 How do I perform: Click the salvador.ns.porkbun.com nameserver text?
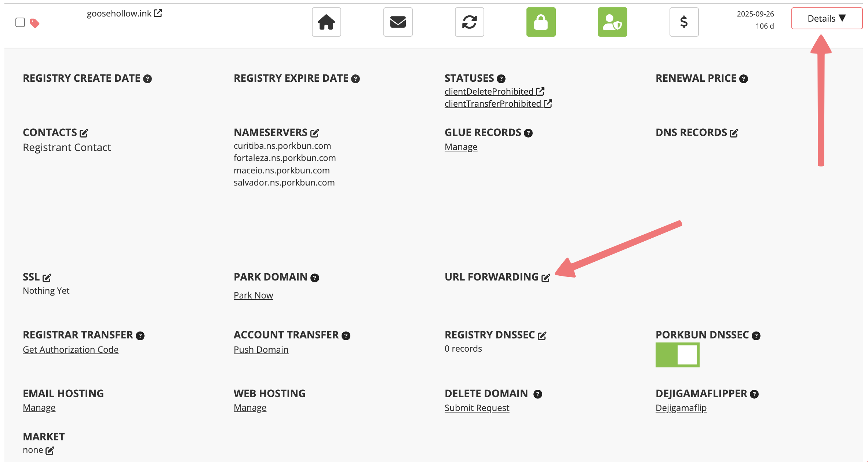point(284,183)
